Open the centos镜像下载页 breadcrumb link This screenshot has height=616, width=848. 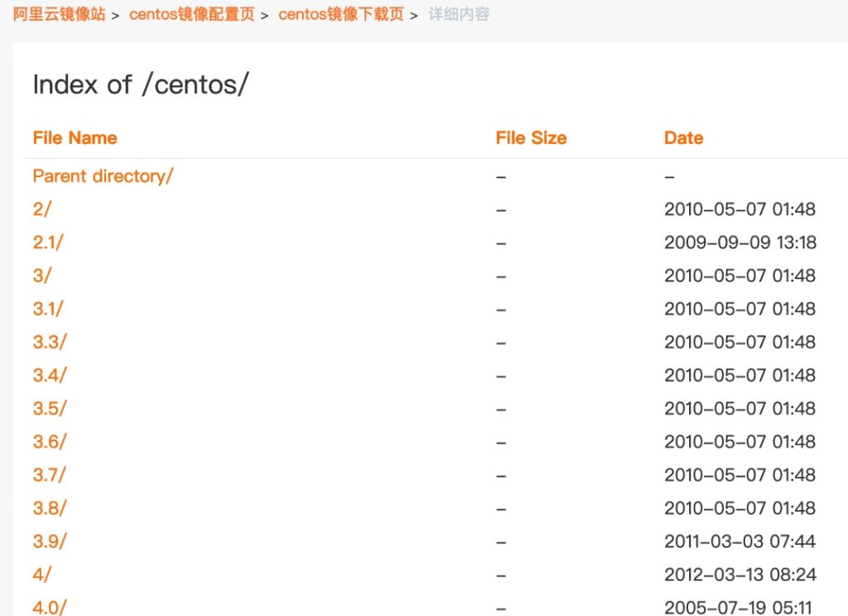(x=341, y=13)
